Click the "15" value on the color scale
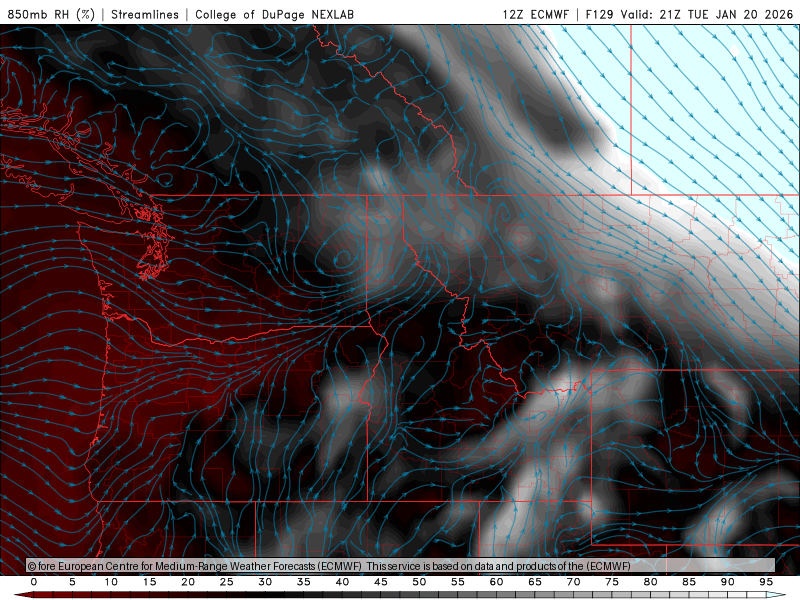 coord(149,582)
